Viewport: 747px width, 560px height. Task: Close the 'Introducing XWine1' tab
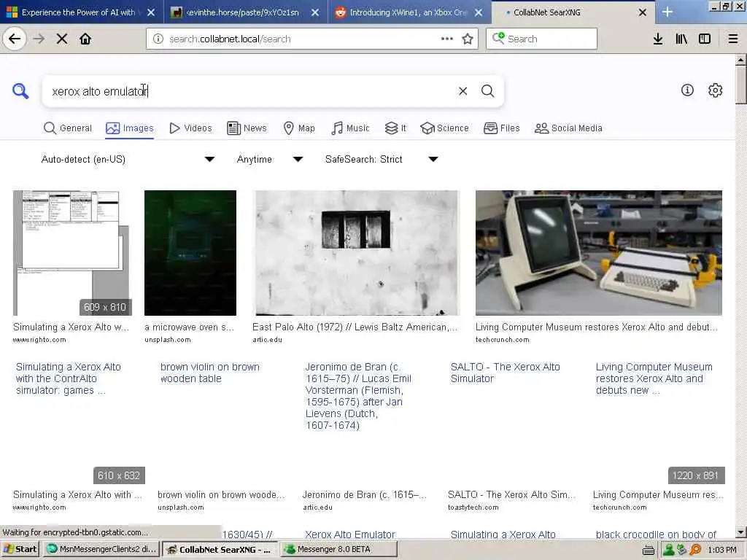point(479,12)
